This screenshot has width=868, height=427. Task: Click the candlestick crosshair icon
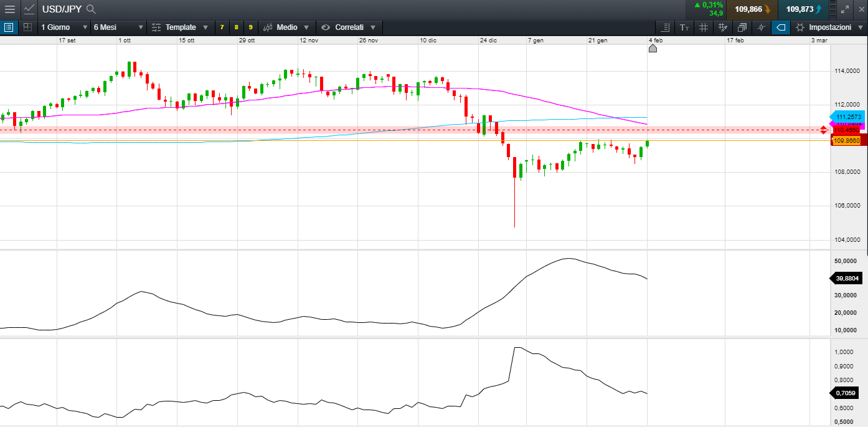pos(761,27)
